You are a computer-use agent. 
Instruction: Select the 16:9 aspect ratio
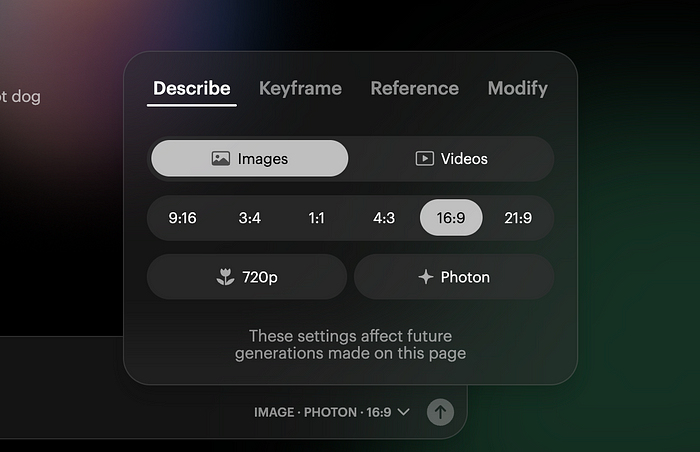tap(451, 218)
